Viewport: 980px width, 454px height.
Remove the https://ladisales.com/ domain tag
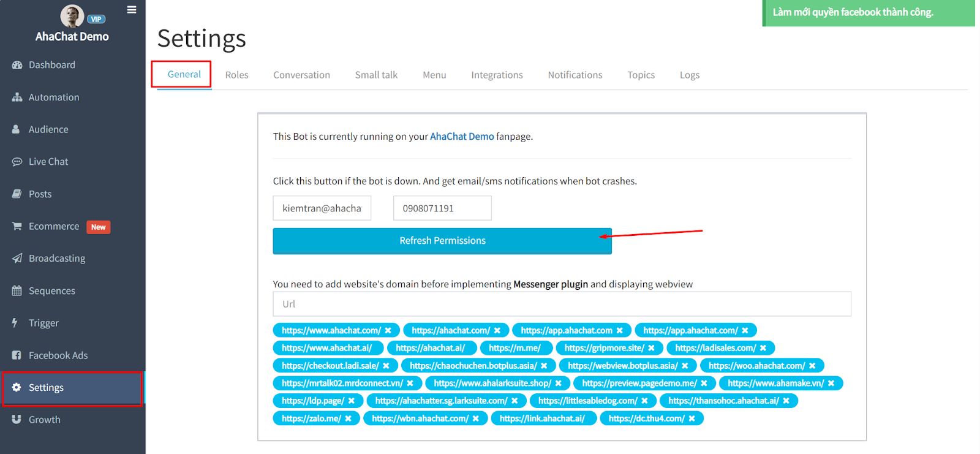click(x=764, y=348)
